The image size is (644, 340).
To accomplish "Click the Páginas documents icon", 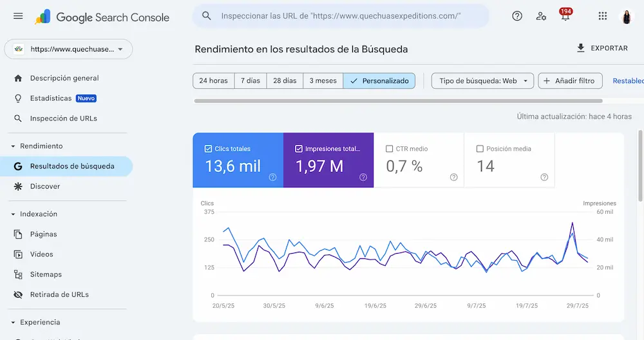I will [x=18, y=234].
